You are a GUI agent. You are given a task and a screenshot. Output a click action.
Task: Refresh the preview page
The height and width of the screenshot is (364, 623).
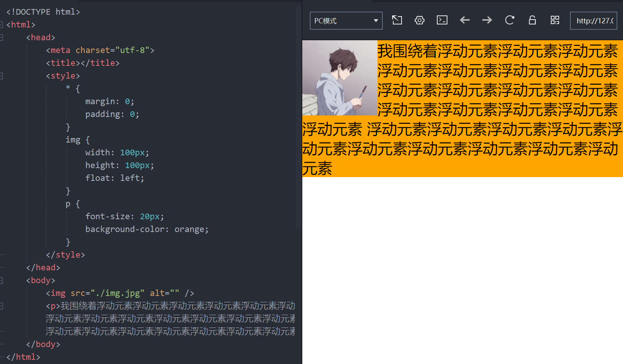click(510, 20)
